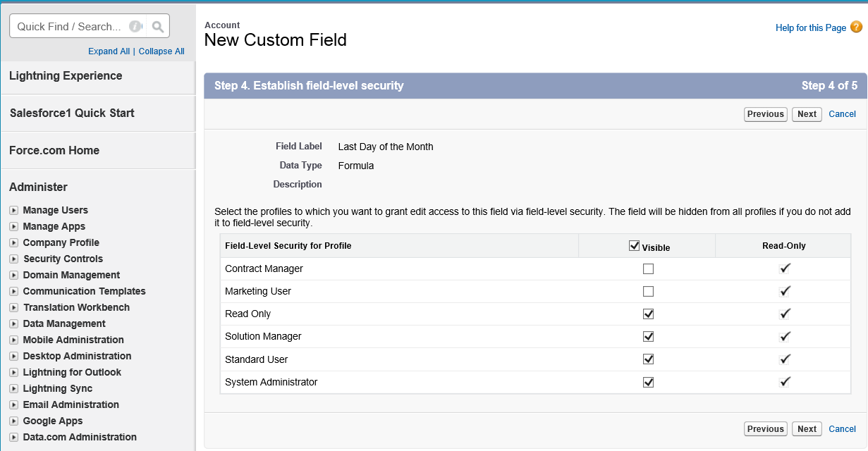Check Visible for Contract Manager

tap(648, 268)
